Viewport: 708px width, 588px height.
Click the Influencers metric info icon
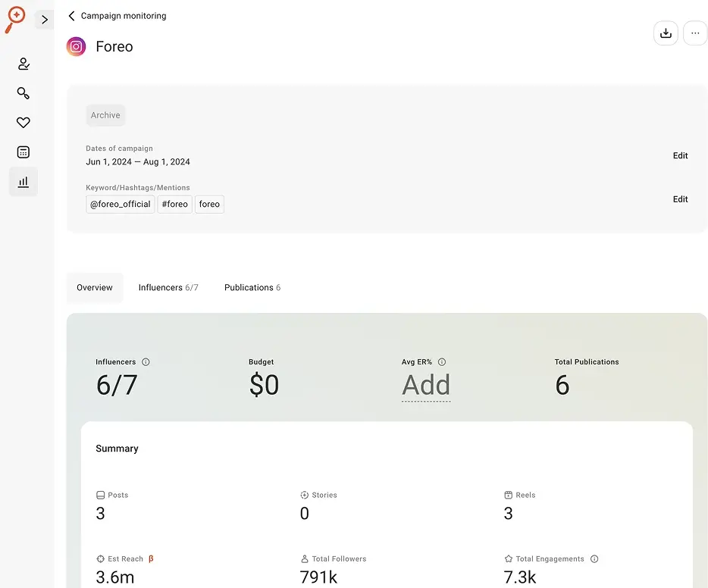144,361
